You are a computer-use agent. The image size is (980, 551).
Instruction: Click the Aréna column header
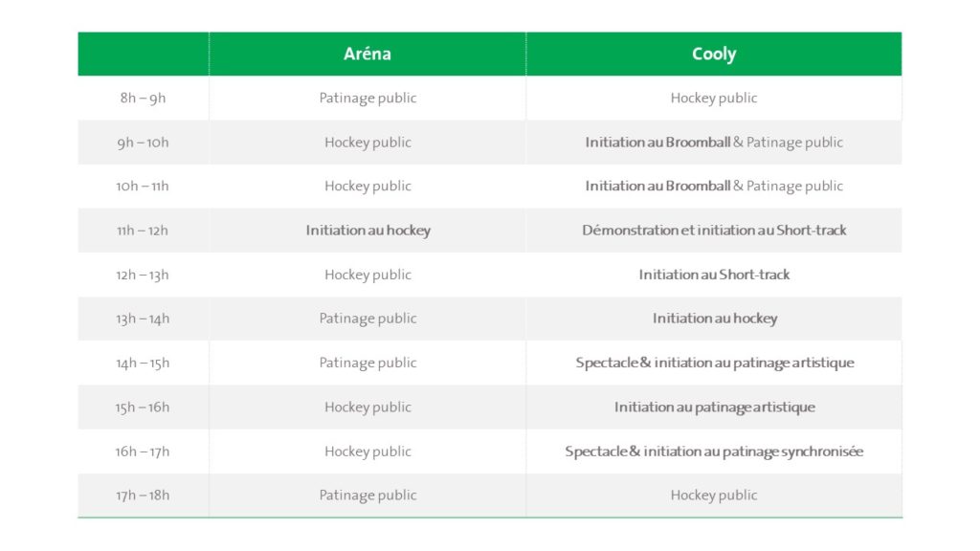[367, 55]
